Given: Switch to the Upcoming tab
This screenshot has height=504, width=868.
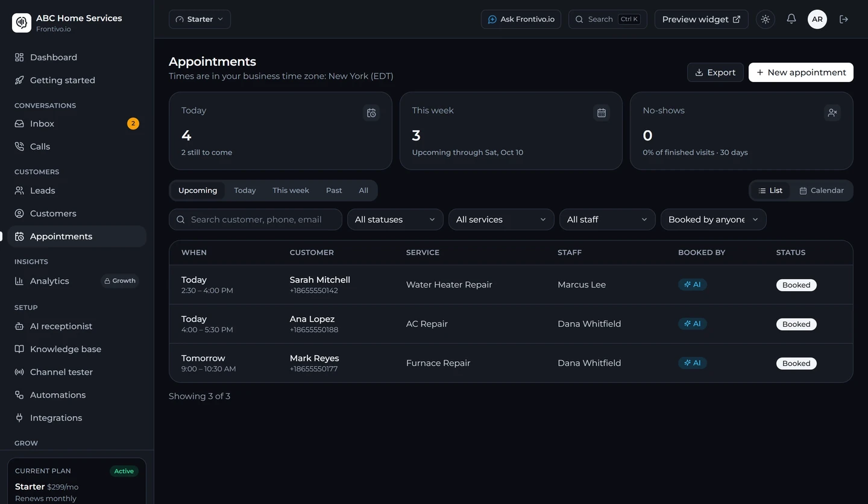Looking at the screenshot, I should click(198, 191).
